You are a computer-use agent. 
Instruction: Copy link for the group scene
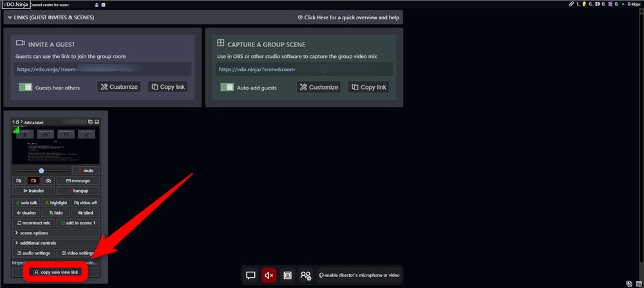(368, 87)
